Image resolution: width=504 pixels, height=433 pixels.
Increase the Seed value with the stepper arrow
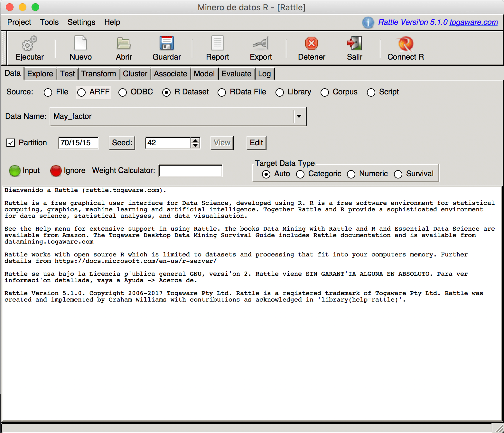[195, 140]
